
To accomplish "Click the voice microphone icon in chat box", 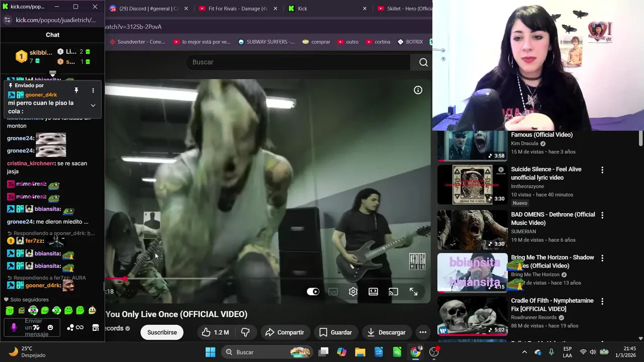I will point(14,327).
